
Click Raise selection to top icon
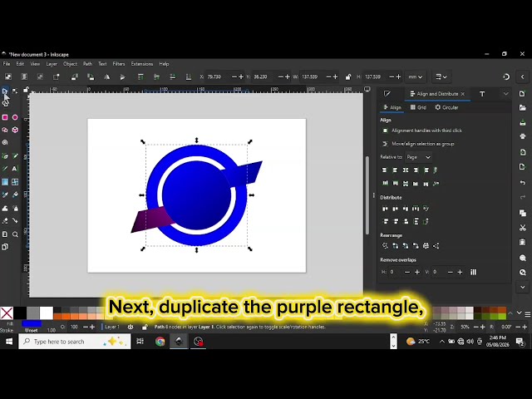click(x=140, y=77)
